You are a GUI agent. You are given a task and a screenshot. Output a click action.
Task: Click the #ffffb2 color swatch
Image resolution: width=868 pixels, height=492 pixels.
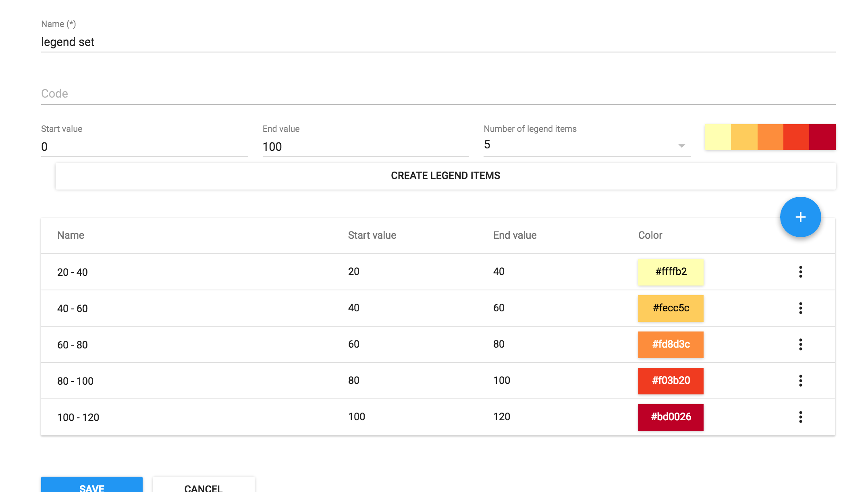(x=671, y=272)
